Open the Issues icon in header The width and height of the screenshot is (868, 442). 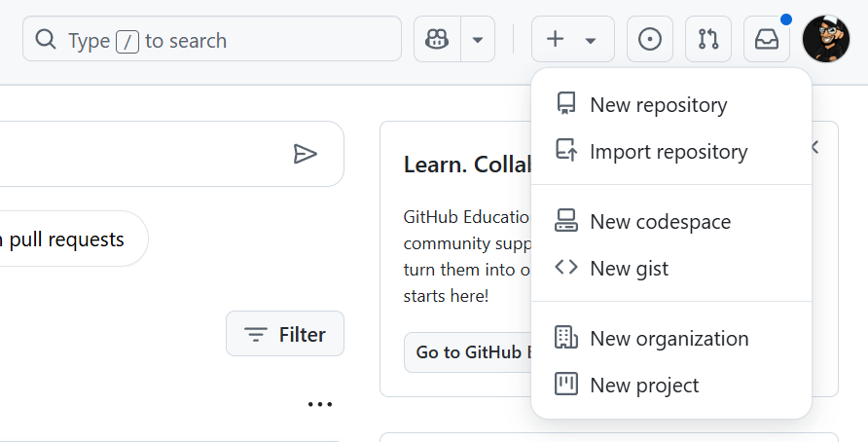[650, 39]
